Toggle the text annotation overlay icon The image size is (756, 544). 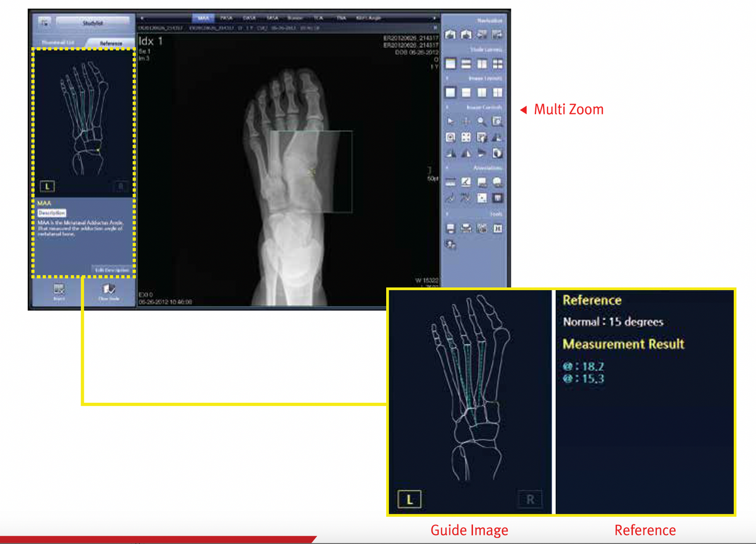tap(497, 198)
